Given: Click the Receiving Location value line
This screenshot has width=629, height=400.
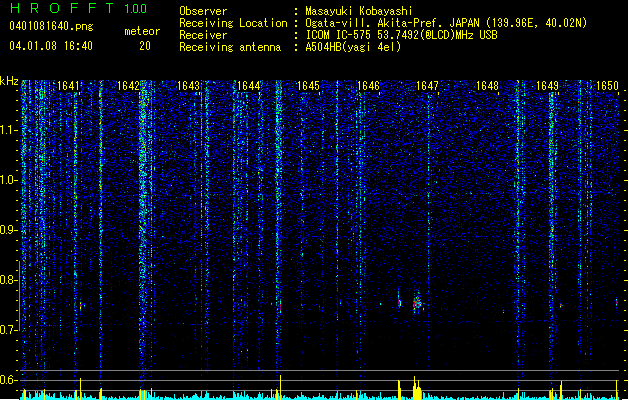Looking at the screenshot, I should pos(446,23).
